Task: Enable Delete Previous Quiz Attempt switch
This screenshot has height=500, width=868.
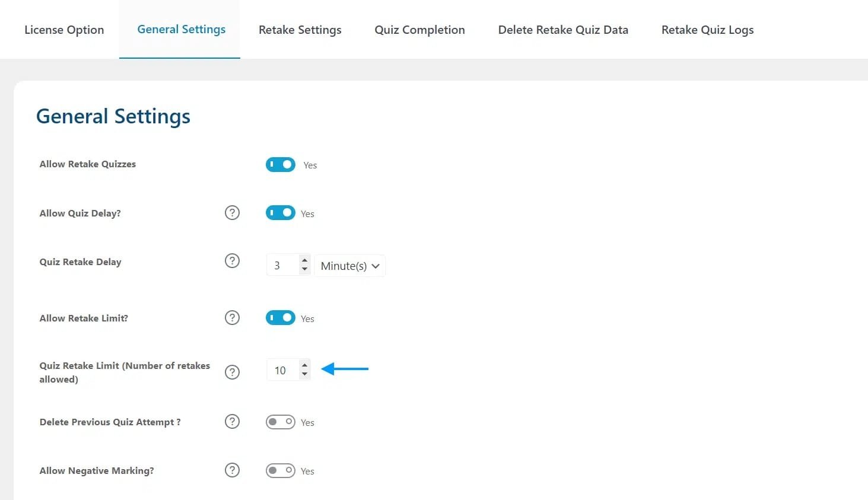Action: [x=281, y=422]
